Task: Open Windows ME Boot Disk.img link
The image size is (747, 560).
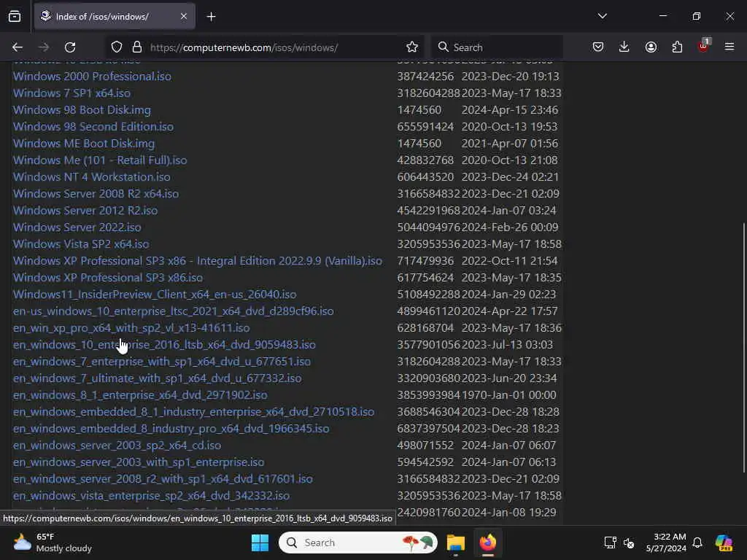Action: (84, 144)
